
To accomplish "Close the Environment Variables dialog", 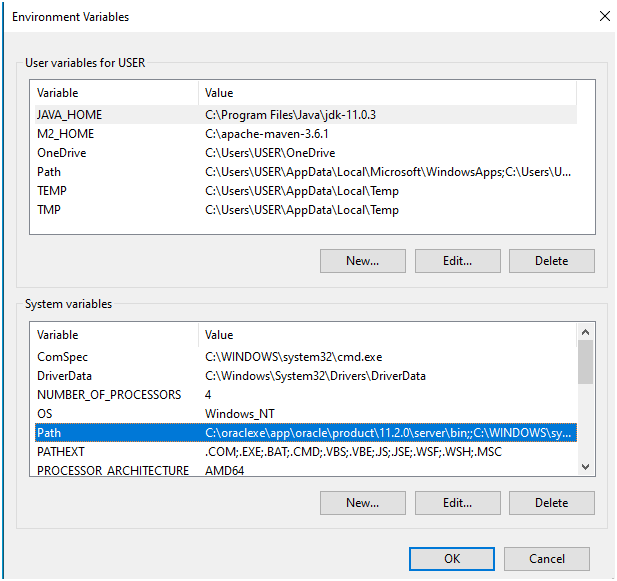I will (x=603, y=16).
